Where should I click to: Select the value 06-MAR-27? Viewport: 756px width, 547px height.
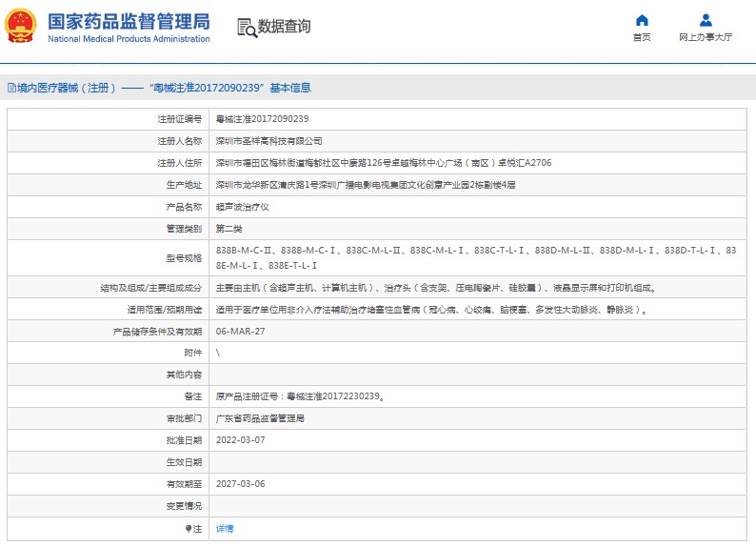click(241, 332)
